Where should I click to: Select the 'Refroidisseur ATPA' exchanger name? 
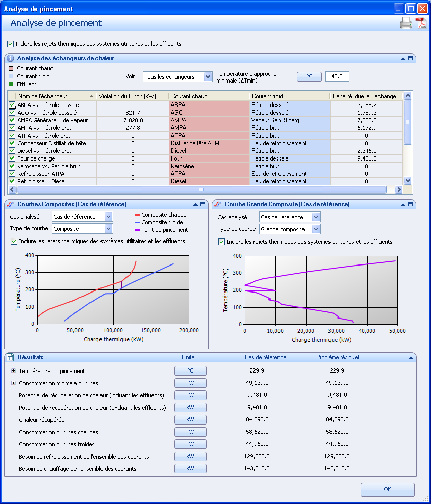click(40, 174)
